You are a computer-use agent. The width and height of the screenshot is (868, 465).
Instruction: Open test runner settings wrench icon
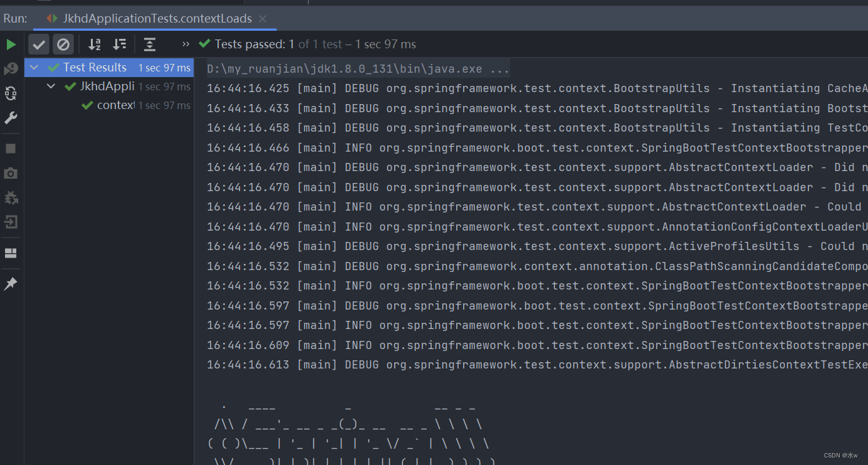click(x=11, y=118)
